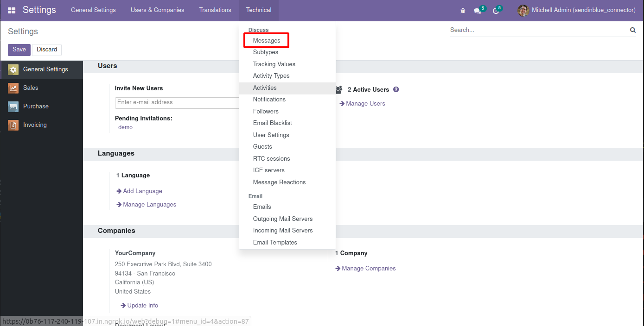Select Outgoing Mail Servers menu entry

click(283, 219)
